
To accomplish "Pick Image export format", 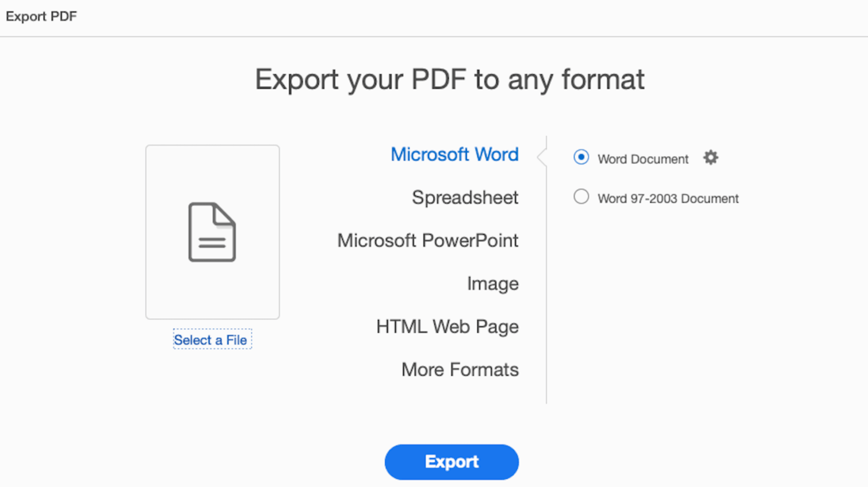I will pos(492,283).
